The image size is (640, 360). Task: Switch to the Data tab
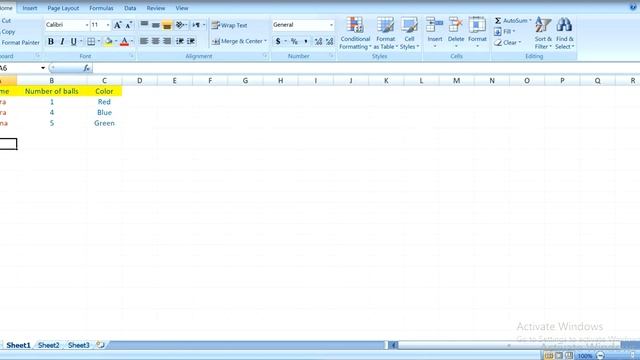[130, 8]
